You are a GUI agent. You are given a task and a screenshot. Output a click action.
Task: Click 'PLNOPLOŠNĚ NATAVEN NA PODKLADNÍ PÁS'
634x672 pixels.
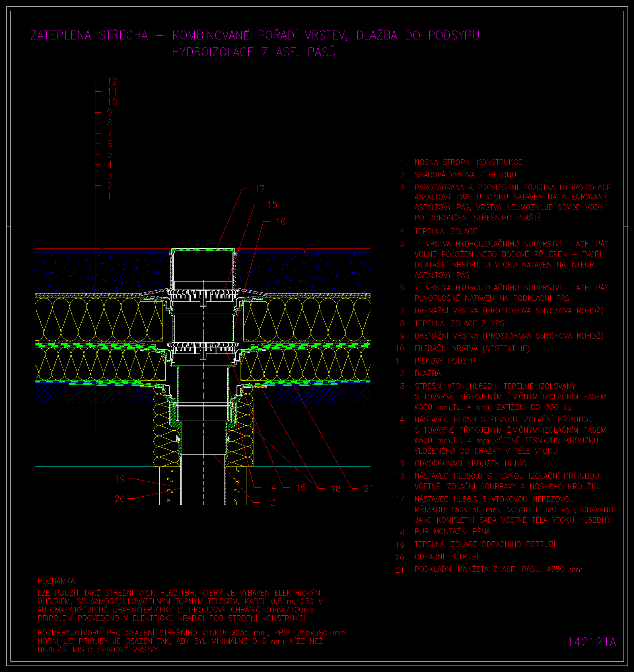[x=492, y=298]
